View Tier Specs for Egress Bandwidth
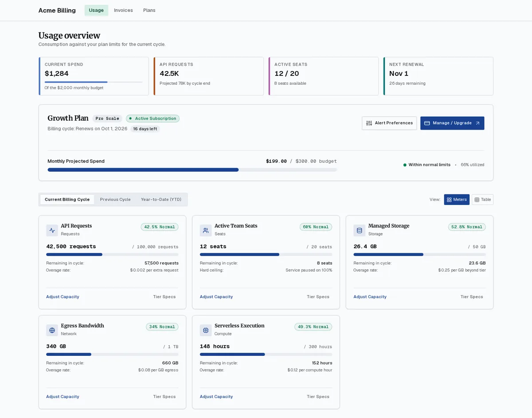532x418 pixels. pos(164,397)
